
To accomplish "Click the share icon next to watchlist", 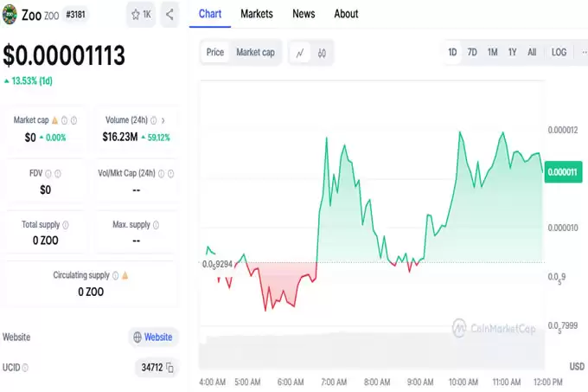I will click(169, 14).
